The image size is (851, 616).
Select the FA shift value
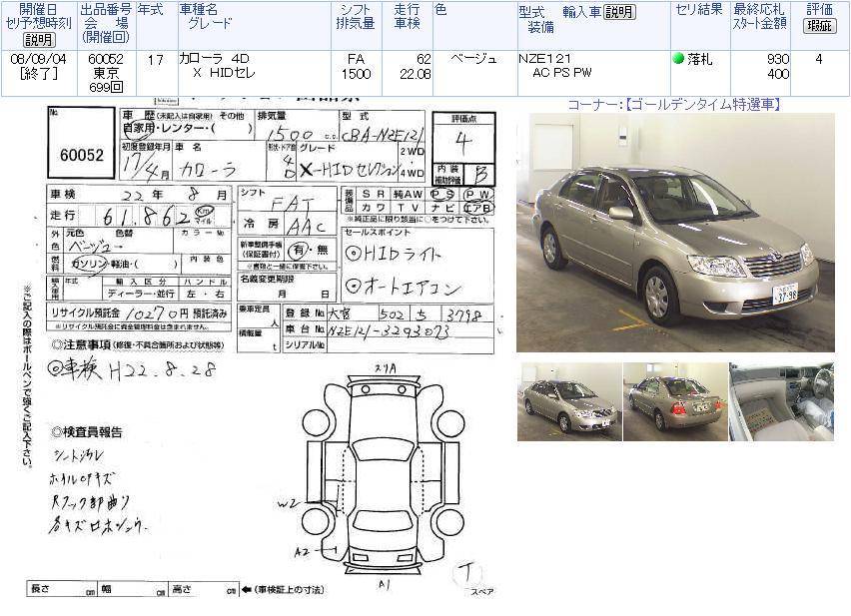pyautogui.click(x=356, y=59)
